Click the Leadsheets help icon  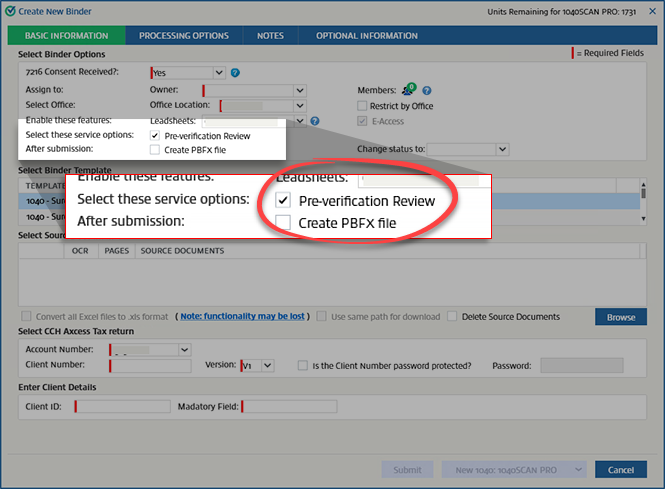coord(315,122)
